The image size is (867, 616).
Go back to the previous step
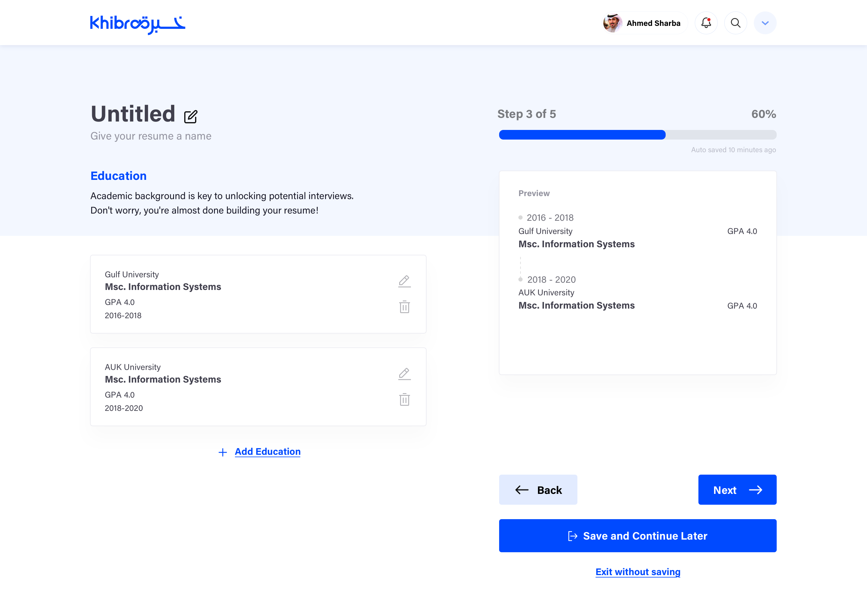pyautogui.click(x=538, y=490)
